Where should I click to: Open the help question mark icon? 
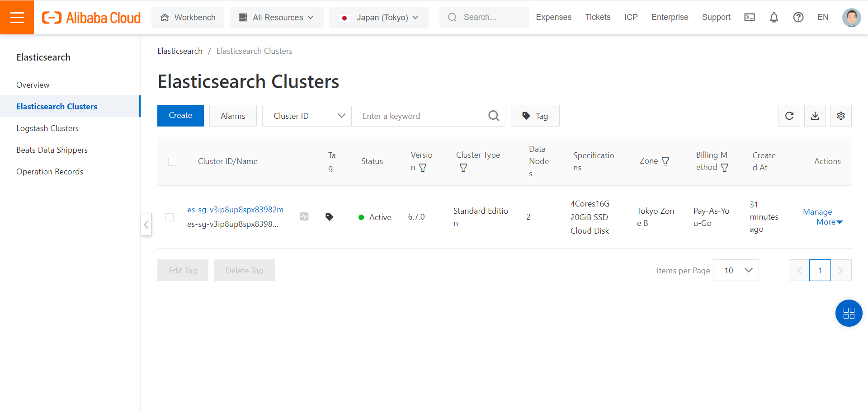coord(798,17)
